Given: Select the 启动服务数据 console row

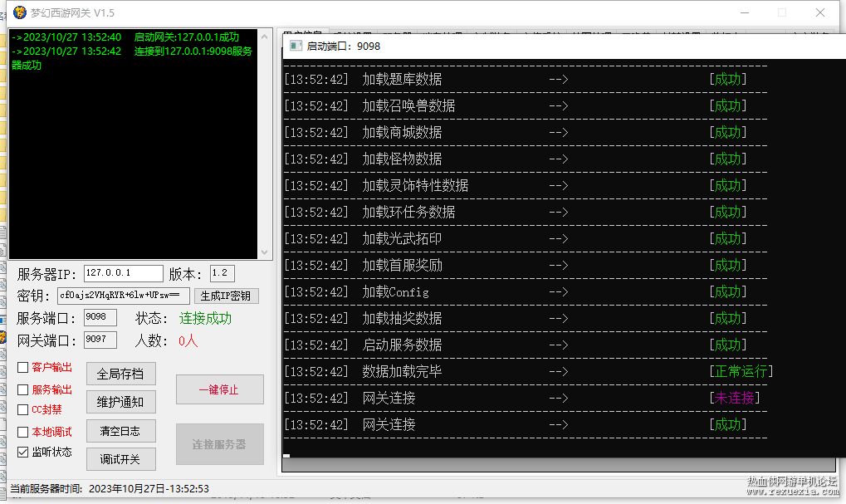Looking at the screenshot, I should click(x=516, y=345).
